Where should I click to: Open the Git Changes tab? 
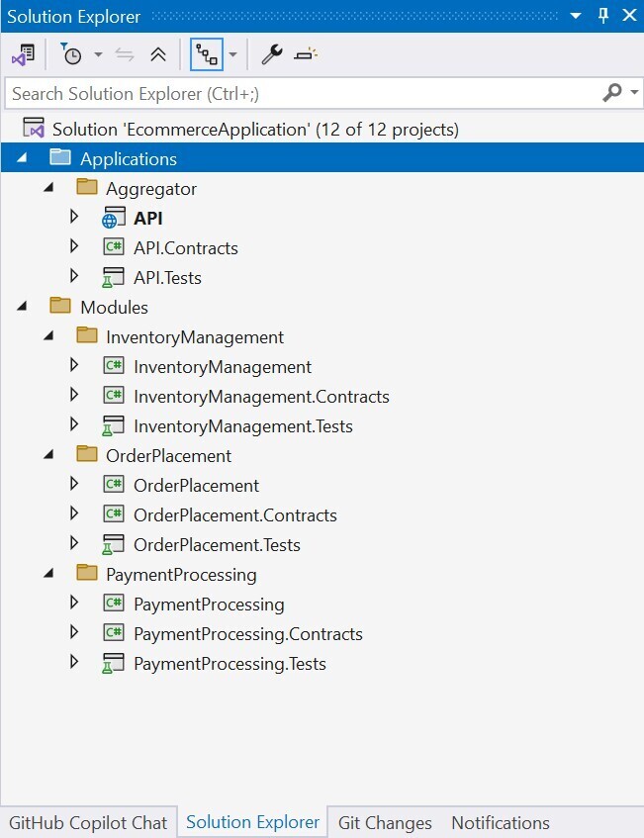tap(385, 822)
